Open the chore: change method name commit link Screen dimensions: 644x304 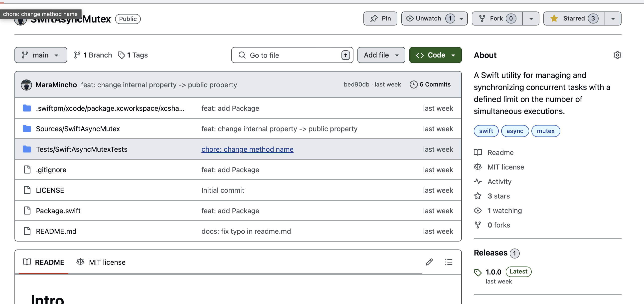(247, 149)
